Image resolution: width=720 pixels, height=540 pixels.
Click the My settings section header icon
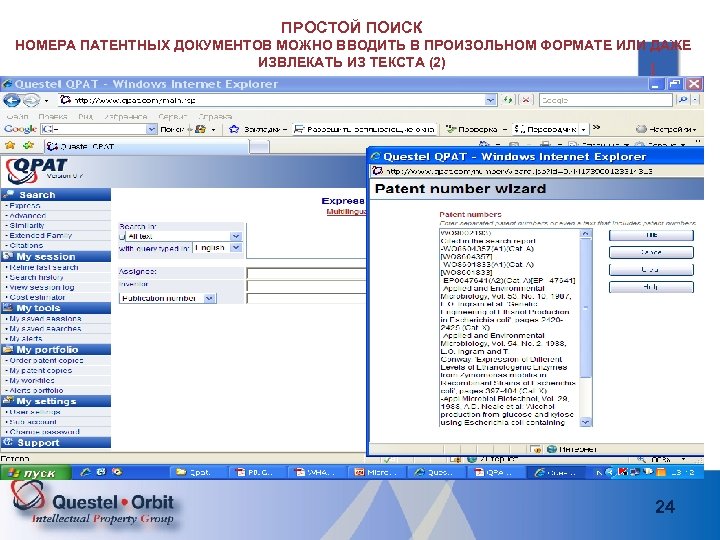[x=7, y=401]
